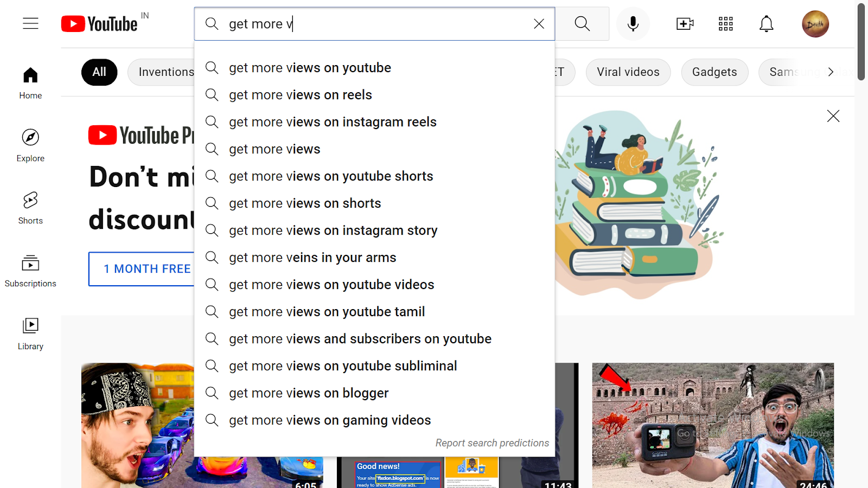The height and width of the screenshot is (488, 868).
Task: Open the GoPro fort video thumbnail
Action: pyautogui.click(x=713, y=426)
